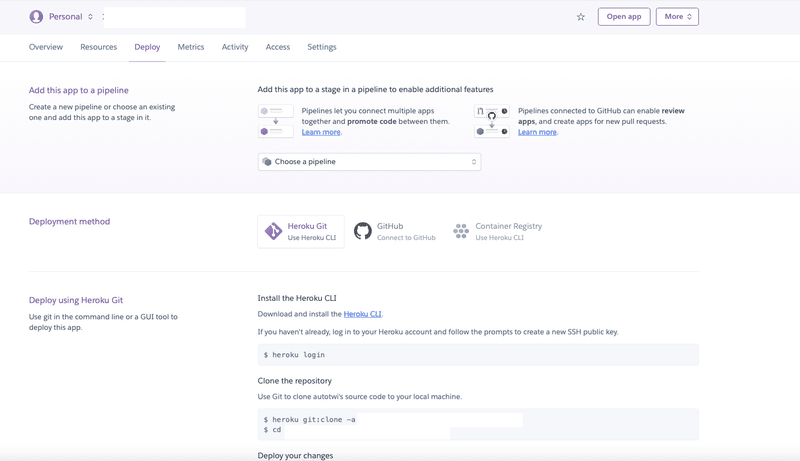Click the GitHub review apps illustration

pos(492,121)
